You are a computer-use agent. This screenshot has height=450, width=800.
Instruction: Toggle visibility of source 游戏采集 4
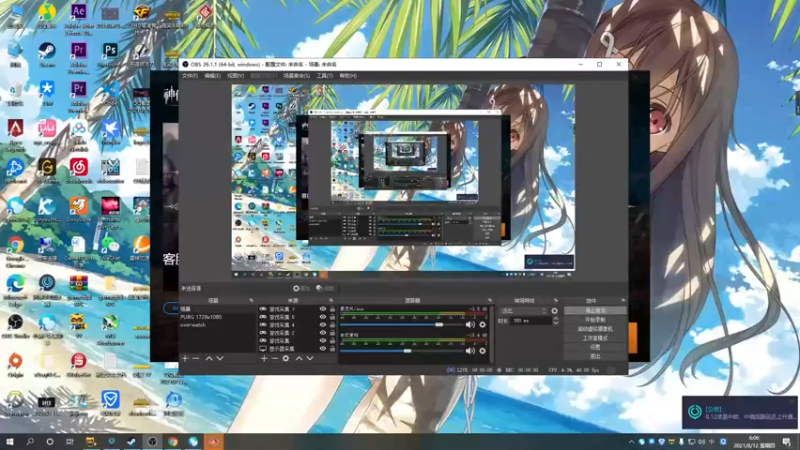tap(322, 325)
